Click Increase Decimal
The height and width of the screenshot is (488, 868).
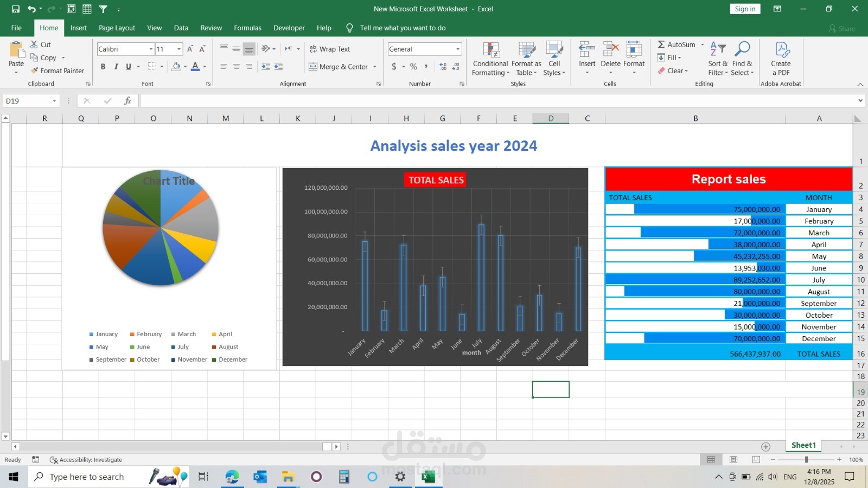443,67
